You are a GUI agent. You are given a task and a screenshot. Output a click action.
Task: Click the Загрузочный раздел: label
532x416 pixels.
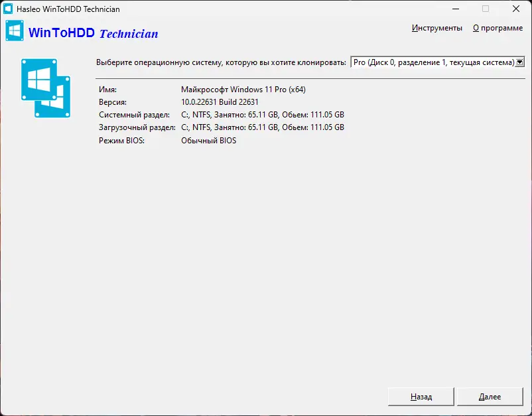pos(137,127)
